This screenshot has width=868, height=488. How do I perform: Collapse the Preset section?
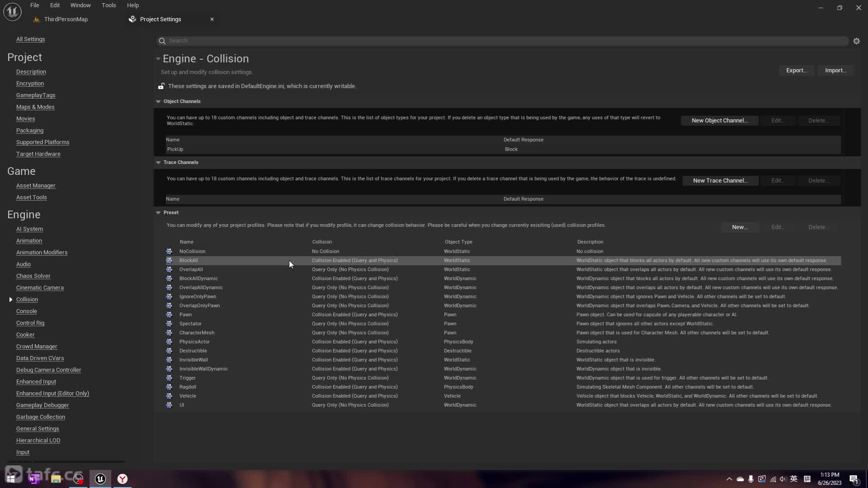pyautogui.click(x=158, y=213)
